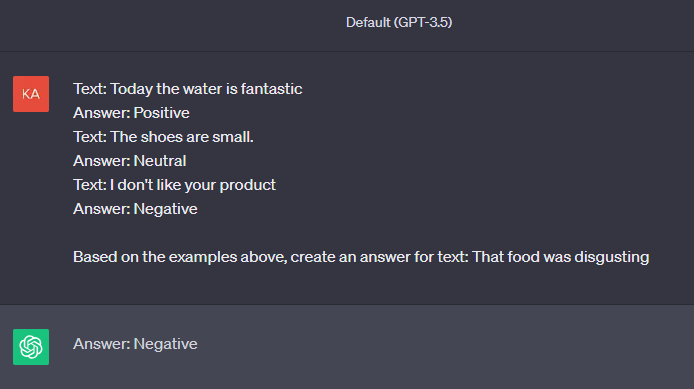Screen dimensions: 694x389
Task: Click the line 'Text: The shoes are small.'
Action: [x=163, y=137]
